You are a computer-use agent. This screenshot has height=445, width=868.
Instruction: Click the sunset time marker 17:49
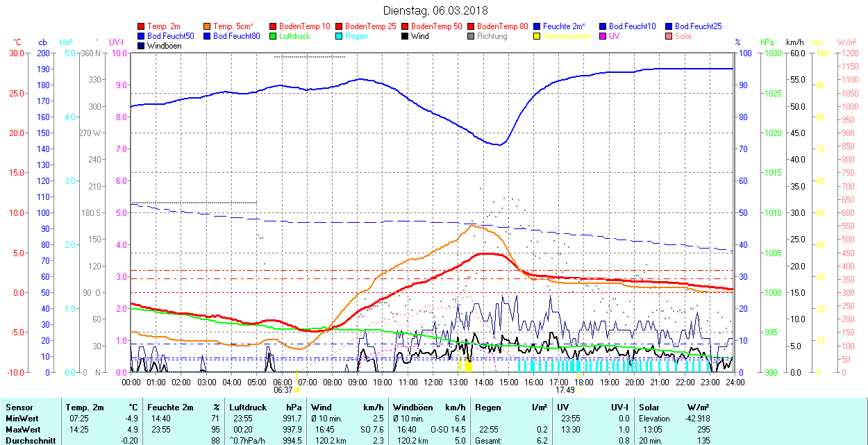[x=563, y=390]
